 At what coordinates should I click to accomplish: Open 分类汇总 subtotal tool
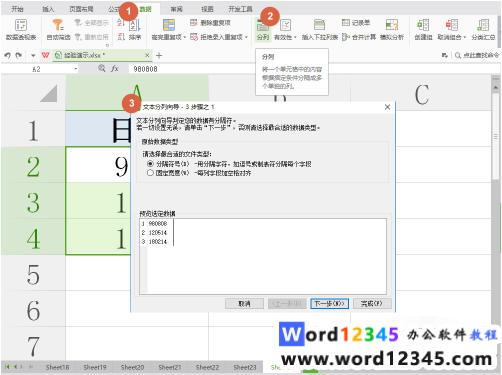point(483,30)
